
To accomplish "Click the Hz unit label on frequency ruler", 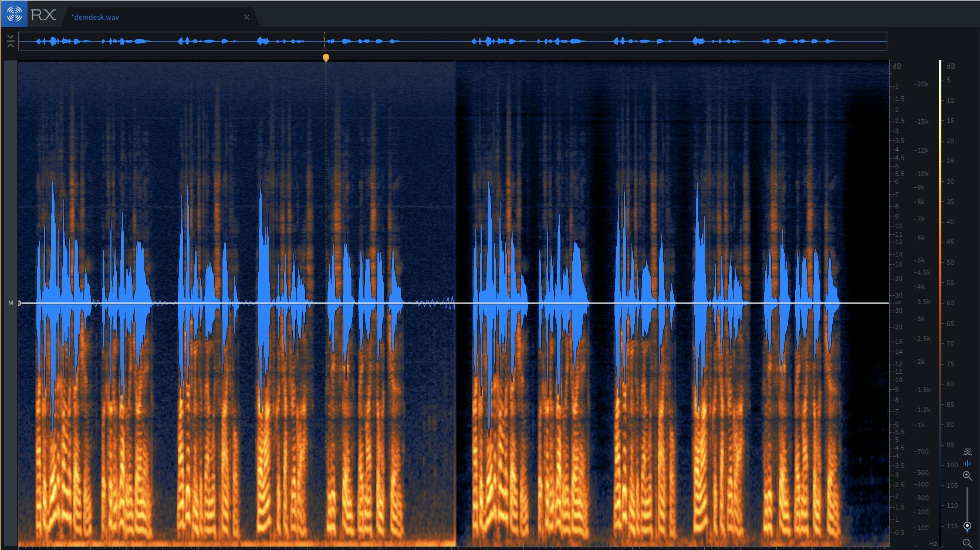I will click(x=933, y=544).
